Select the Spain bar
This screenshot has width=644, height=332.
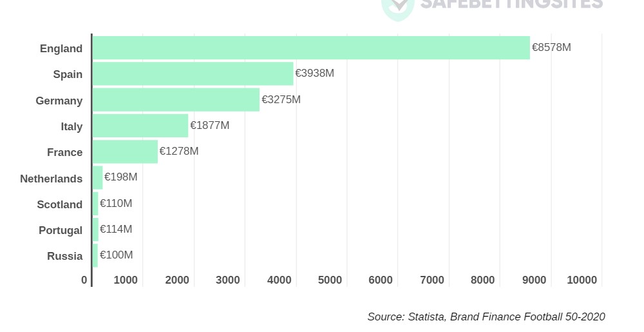click(193, 73)
